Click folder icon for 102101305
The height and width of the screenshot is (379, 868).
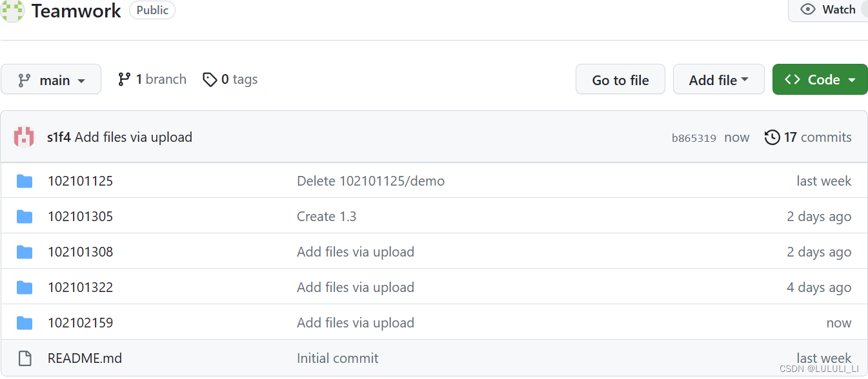click(25, 217)
